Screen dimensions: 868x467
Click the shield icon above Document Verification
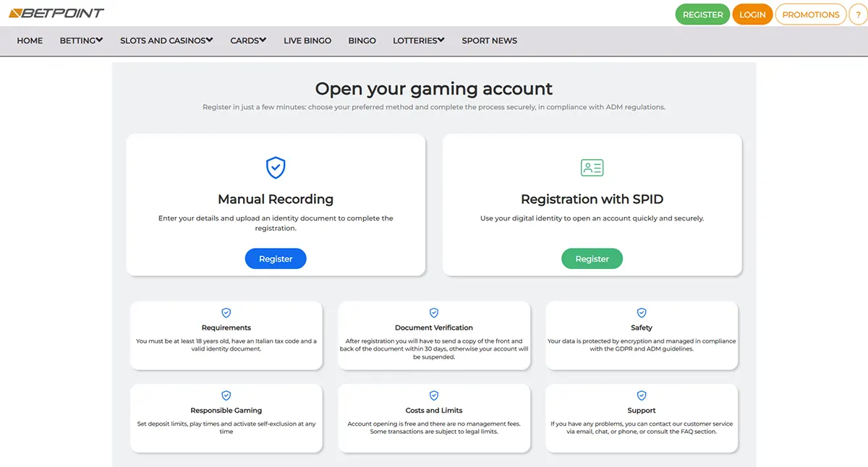point(434,313)
